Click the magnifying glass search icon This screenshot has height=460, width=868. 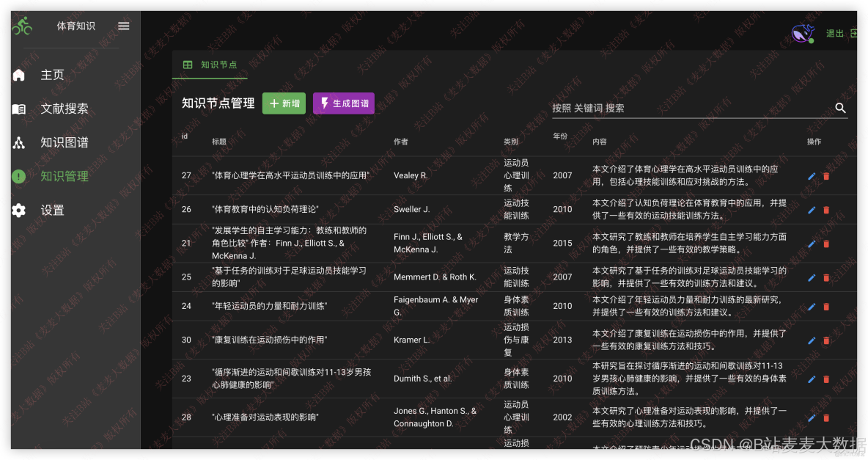pyautogui.click(x=840, y=108)
